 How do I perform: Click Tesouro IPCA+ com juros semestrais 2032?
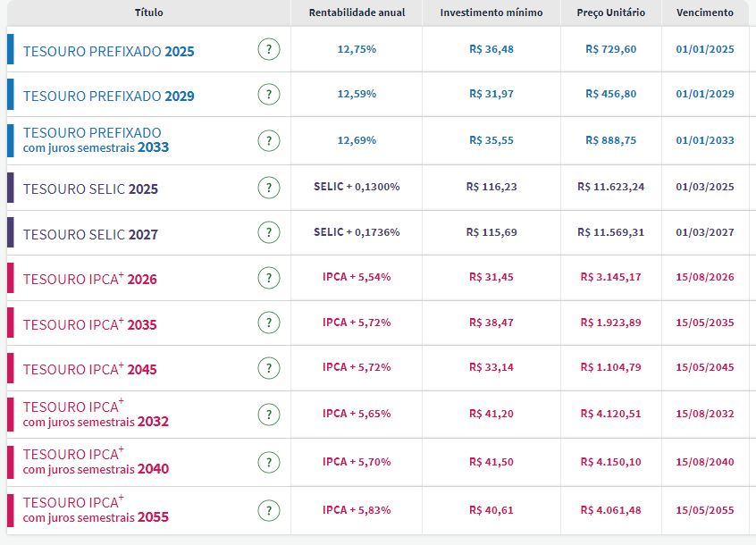96,414
